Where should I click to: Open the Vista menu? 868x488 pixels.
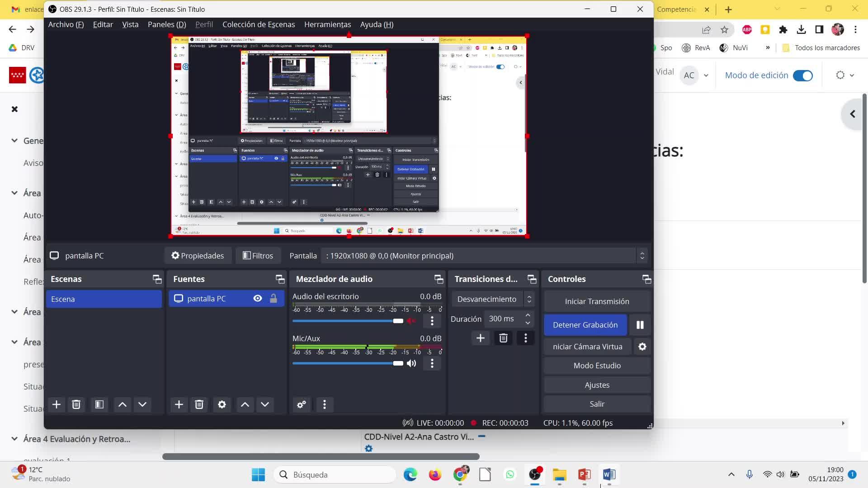point(130,24)
